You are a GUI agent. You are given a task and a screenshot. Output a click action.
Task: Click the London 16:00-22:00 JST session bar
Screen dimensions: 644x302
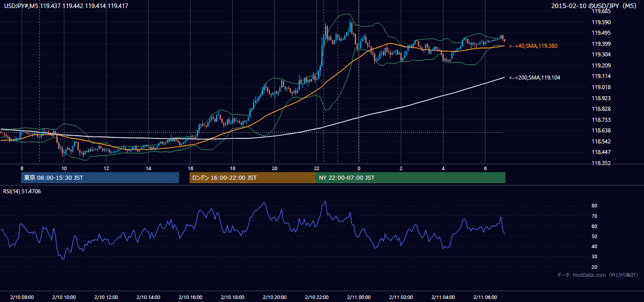[252, 178]
